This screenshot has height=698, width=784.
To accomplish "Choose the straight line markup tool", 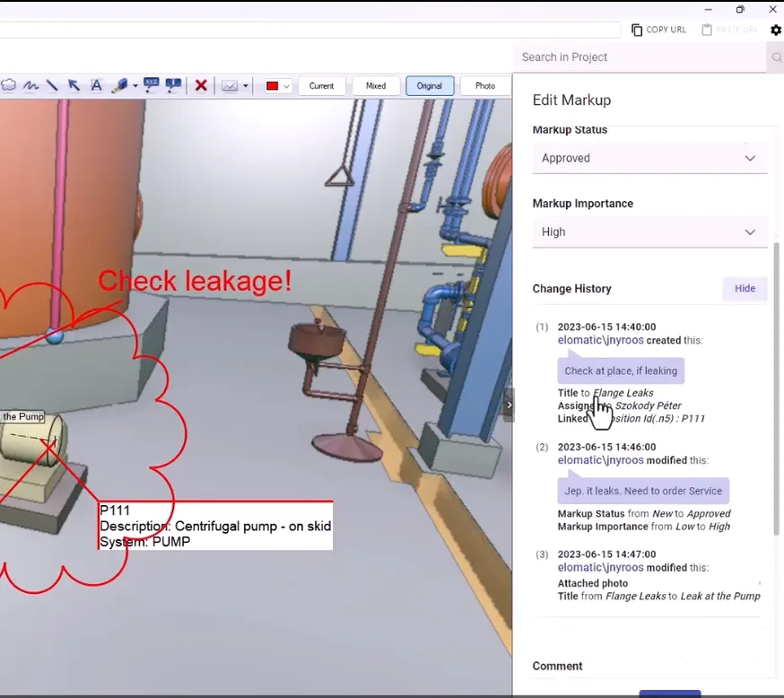I will [x=52, y=86].
